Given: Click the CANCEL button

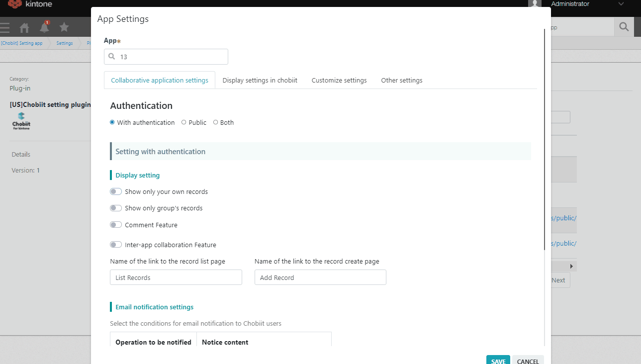Looking at the screenshot, I should 528,362.
